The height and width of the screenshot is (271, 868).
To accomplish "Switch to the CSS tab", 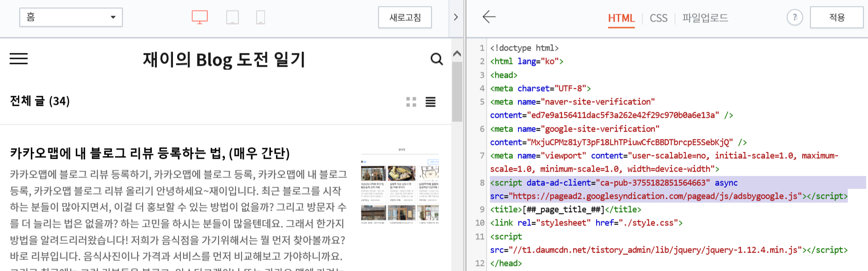I will (x=658, y=18).
